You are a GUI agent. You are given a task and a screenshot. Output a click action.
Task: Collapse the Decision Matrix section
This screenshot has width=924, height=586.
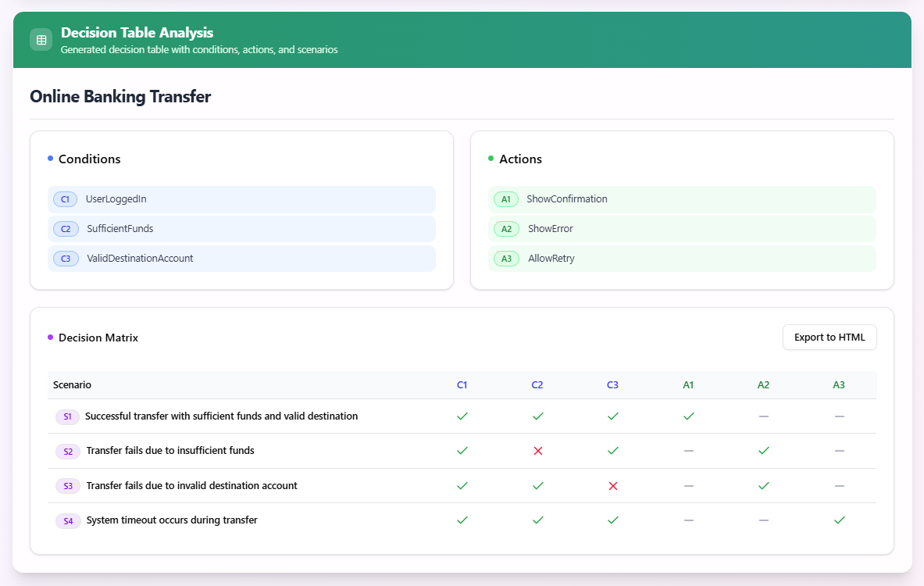pos(97,337)
